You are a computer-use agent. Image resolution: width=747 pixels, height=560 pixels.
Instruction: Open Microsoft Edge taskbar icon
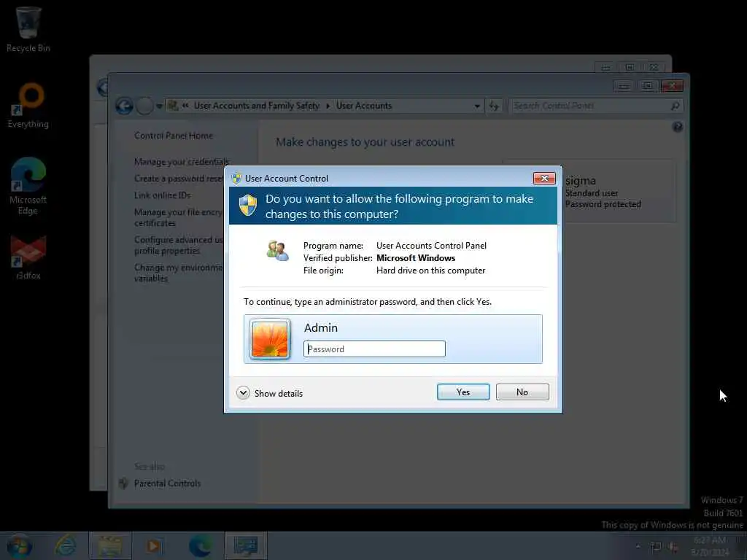(x=201, y=545)
